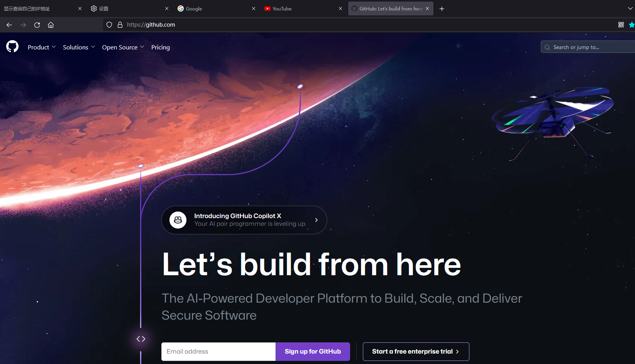The height and width of the screenshot is (364, 635).
Task: Open Introducing GitHub Copilot X announcement
Action: pos(244,220)
